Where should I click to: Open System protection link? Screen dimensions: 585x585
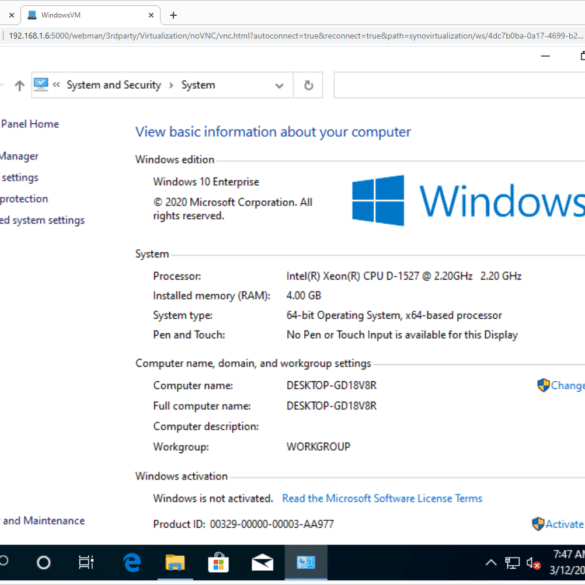coord(24,198)
